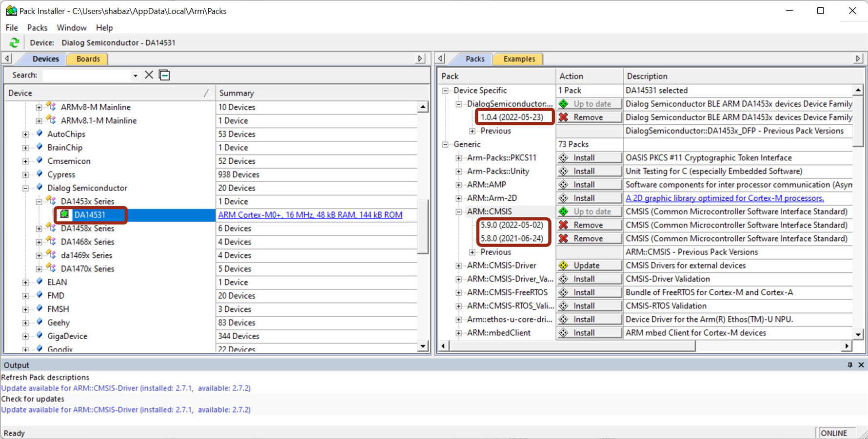Image resolution: width=868 pixels, height=439 pixels.
Task: Click the left arrow beside the Packs tab
Action: click(x=440, y=58)
